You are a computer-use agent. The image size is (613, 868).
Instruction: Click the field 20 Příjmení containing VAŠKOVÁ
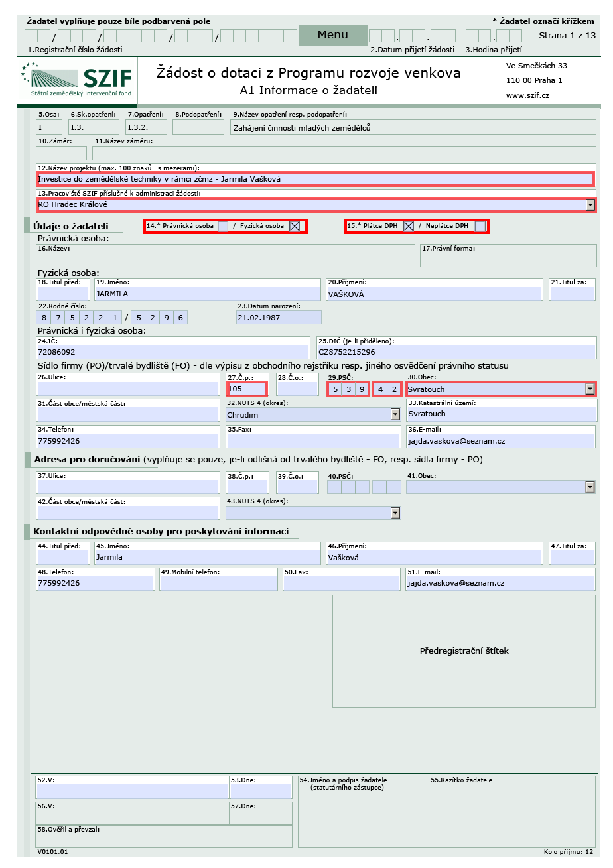point(435,293)
